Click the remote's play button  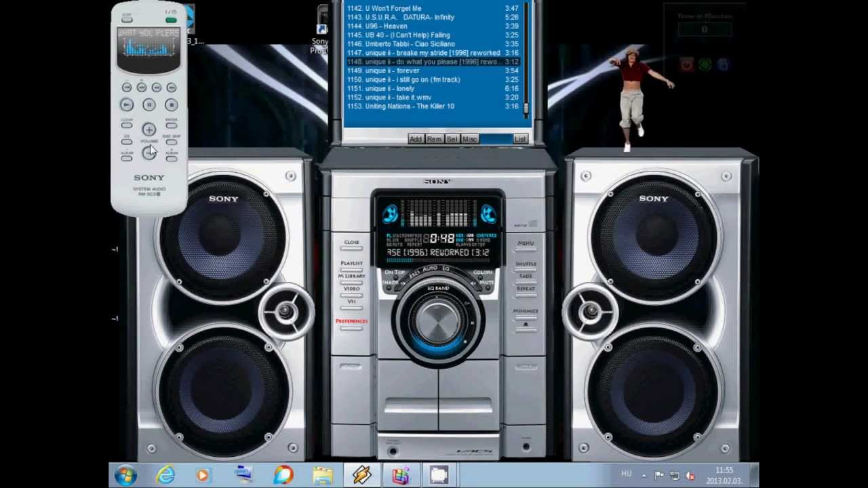coord(127,104)
